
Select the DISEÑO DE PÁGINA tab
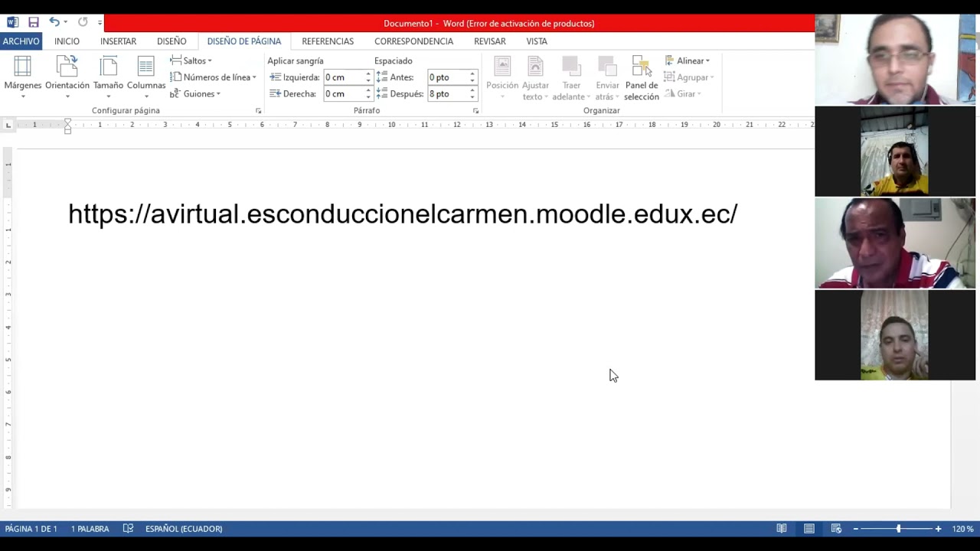tap(244, 41)
